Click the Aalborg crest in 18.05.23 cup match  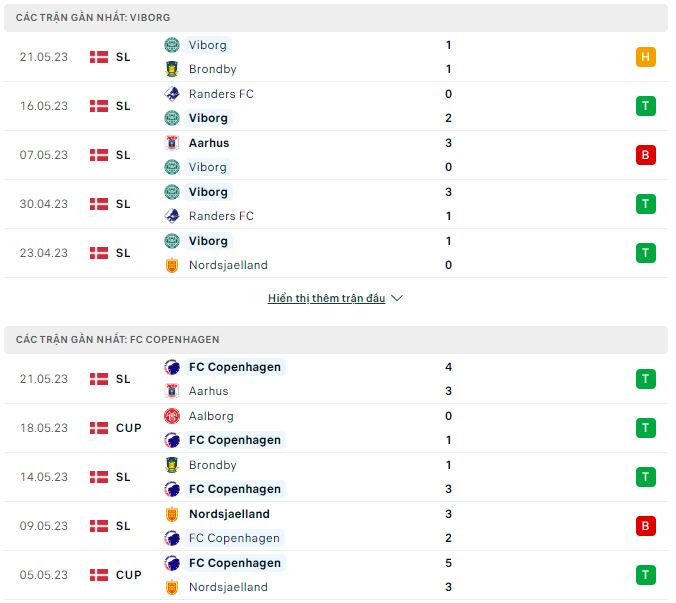172,416
